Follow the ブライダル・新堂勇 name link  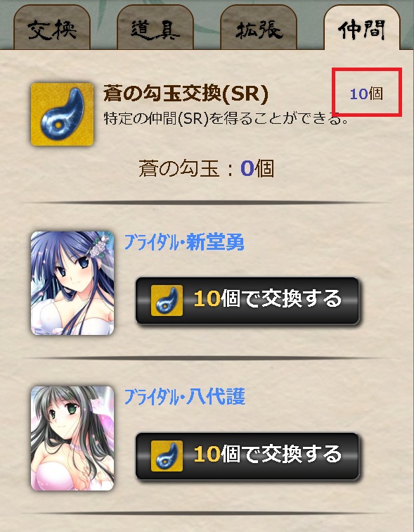[184, 242]
